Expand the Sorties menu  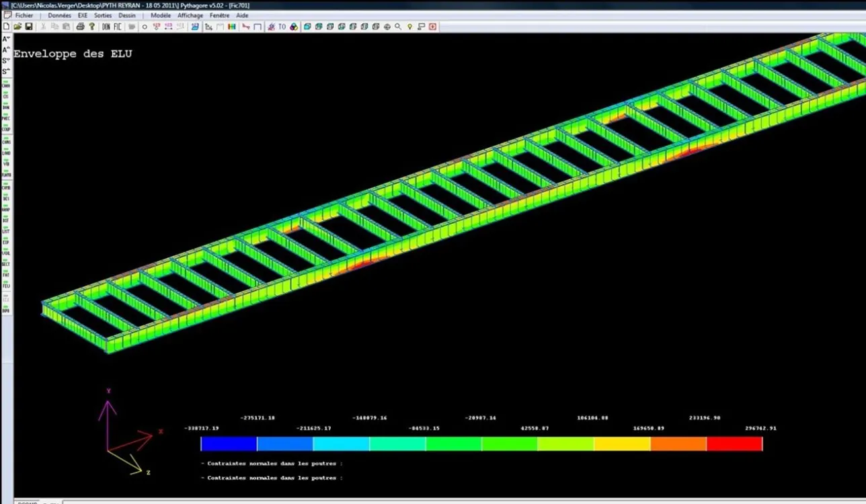pos(103,15)
